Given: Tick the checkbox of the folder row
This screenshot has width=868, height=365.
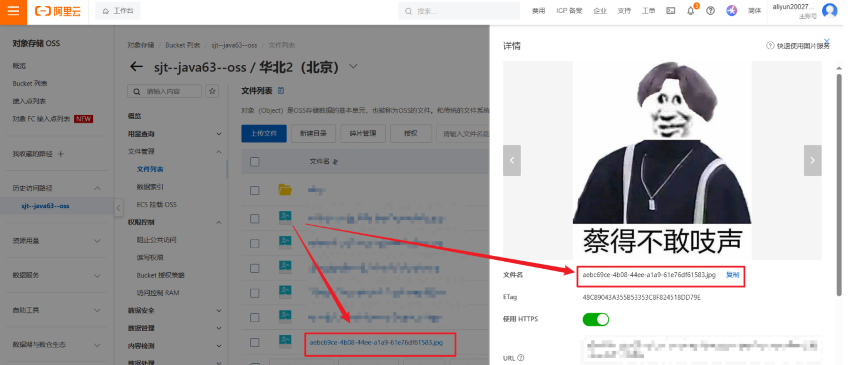Looking at the screenshot, I should [254, 190].
